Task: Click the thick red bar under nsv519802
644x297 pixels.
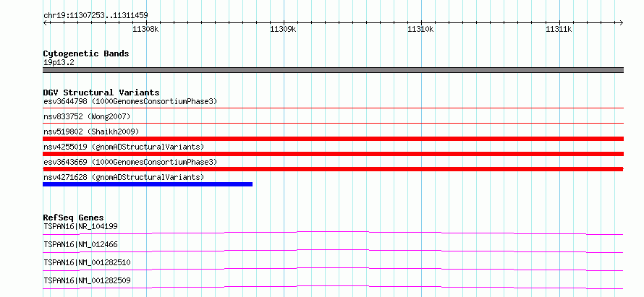Action: tap(333, 139)
